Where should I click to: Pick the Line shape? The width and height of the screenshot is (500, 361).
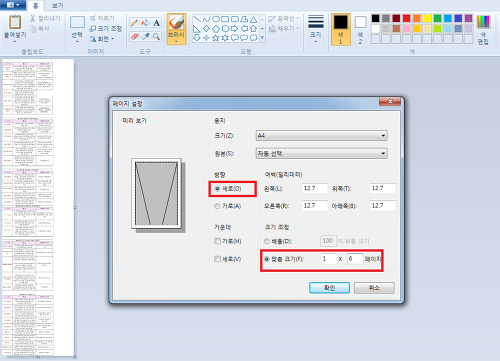pyautogui.click(x=197, y=19)
